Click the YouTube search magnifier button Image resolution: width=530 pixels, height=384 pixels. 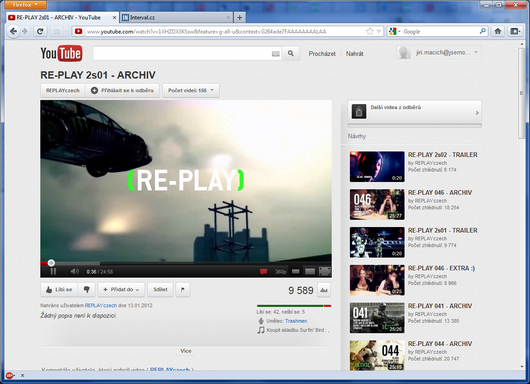pos(291,53)
